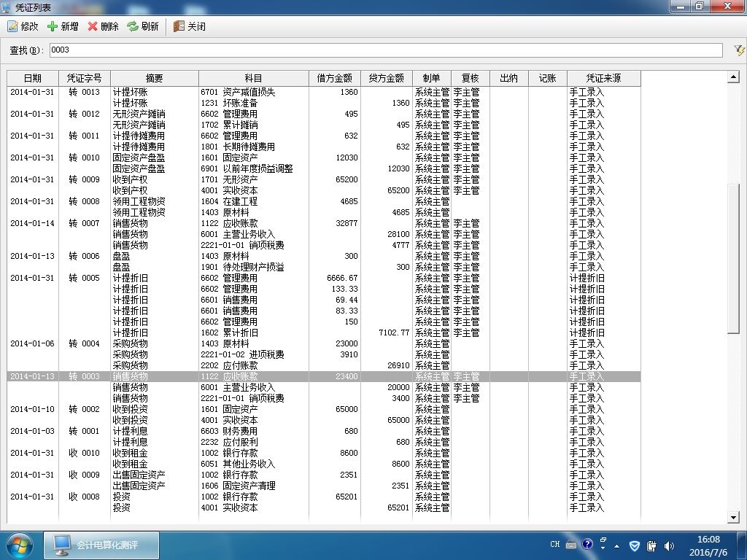This screenshot has width=747, height=560.
Task: Click the 新增 (add) toolbar button
Action: (63, 26)
